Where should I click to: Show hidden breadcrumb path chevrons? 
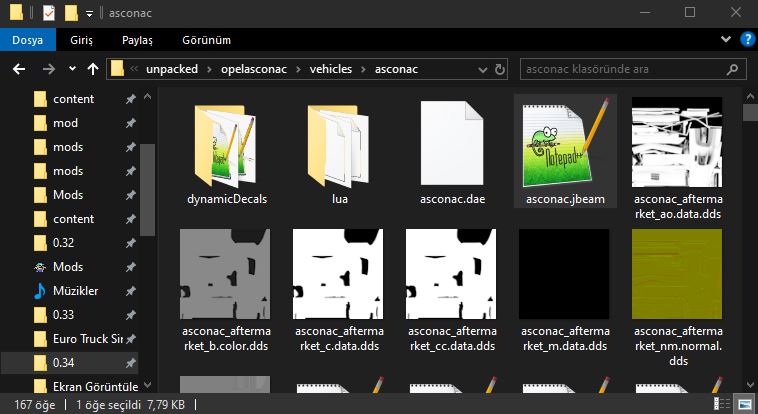(134, 69)
